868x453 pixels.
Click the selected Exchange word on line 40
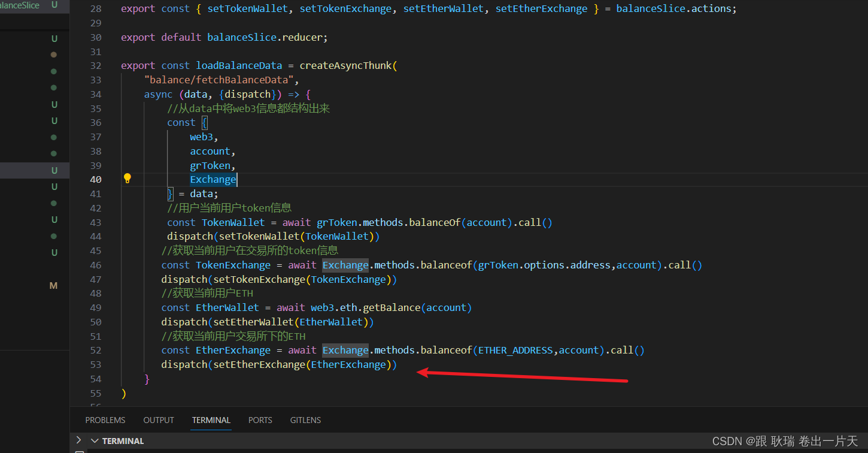point(213,179)
